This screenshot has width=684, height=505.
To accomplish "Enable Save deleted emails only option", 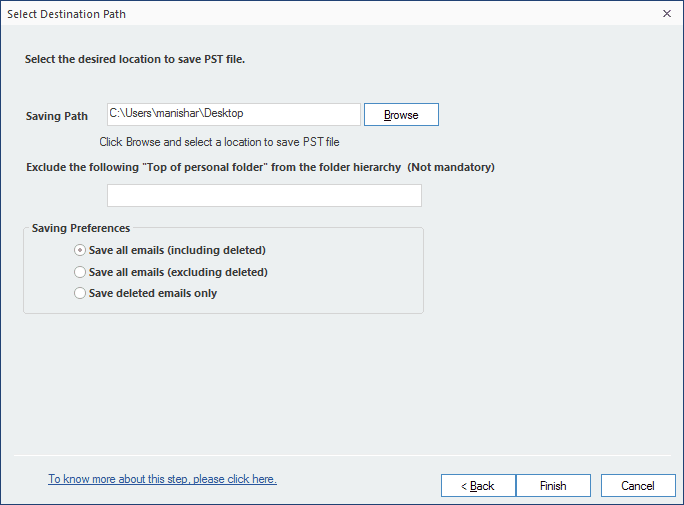I will pyautogui.click(x=80, y=294).
